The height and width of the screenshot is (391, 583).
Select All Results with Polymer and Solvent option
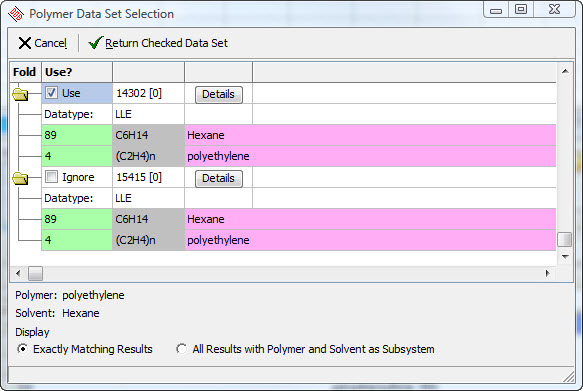tap(181, 349)
